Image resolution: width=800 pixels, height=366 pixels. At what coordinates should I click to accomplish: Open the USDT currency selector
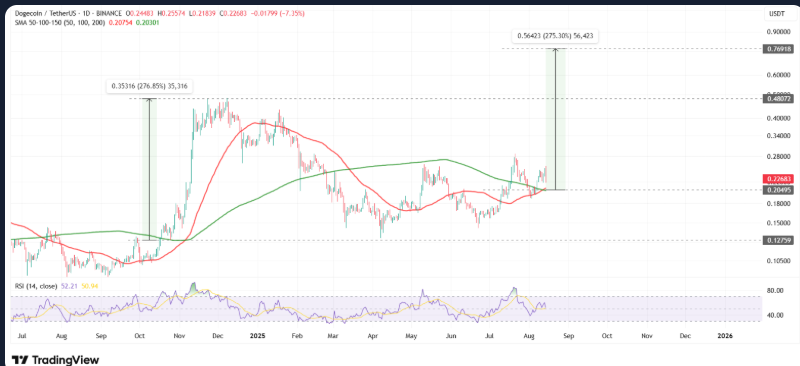coord(775,14)
